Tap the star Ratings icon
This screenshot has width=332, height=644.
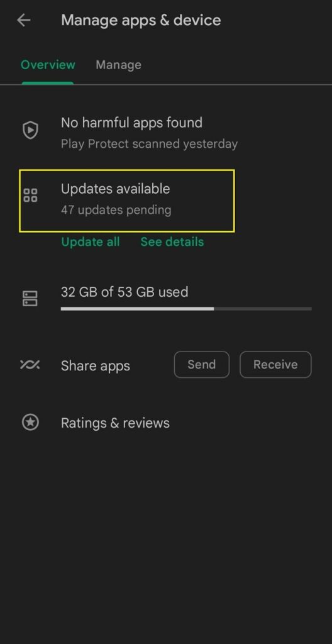click(x=30, y=422)
